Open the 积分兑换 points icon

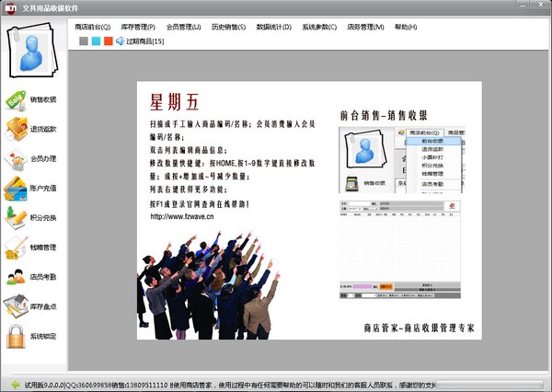[x=16, y=218]
